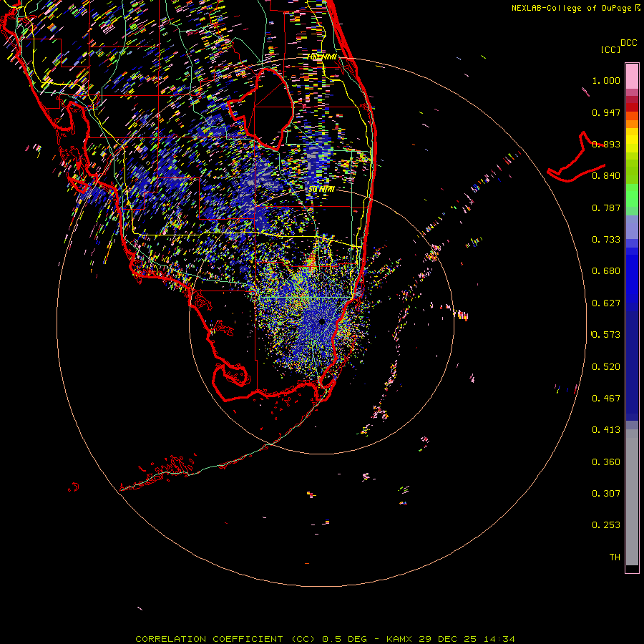Click the 0.467 color scale value
The width and height of the screenshot is (644, 644).
606,399
